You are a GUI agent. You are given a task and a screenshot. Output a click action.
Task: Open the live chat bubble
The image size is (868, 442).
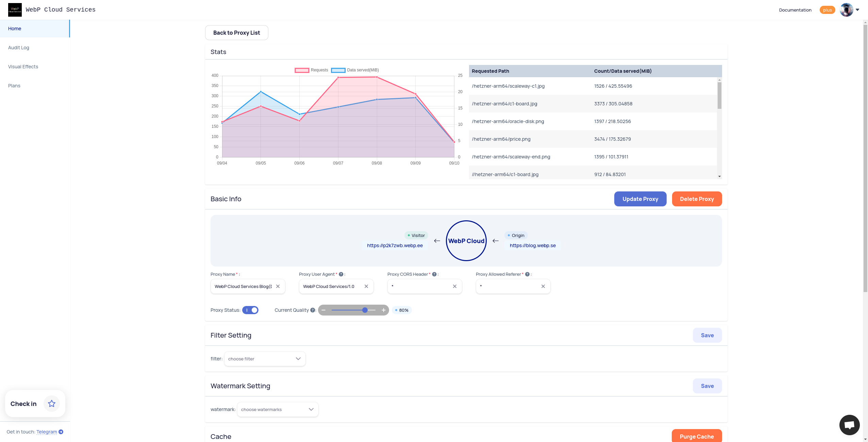849,425
